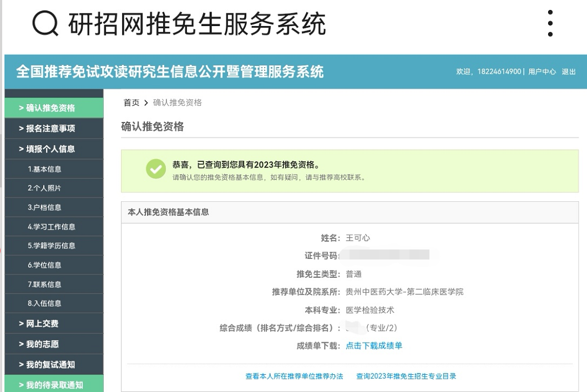
Task: Click 点击下载成绩单 download link
Action: tap(374, 346)
